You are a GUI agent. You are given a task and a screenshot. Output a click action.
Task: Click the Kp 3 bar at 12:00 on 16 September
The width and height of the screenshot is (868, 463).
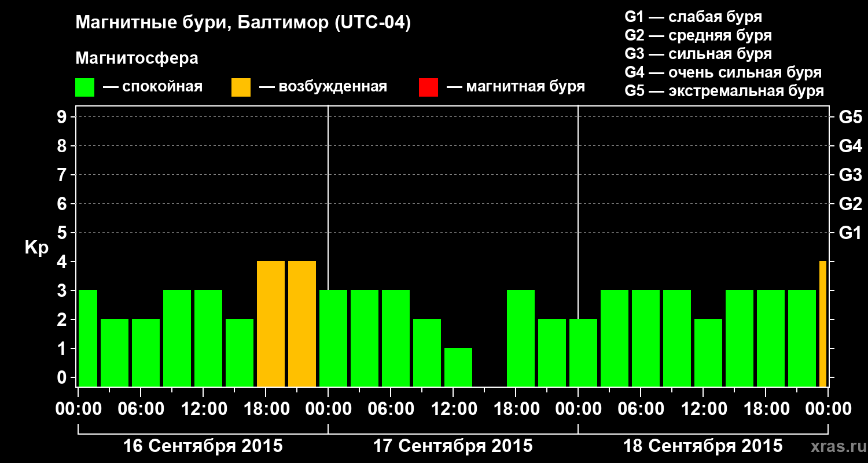[x=208, y=339]
